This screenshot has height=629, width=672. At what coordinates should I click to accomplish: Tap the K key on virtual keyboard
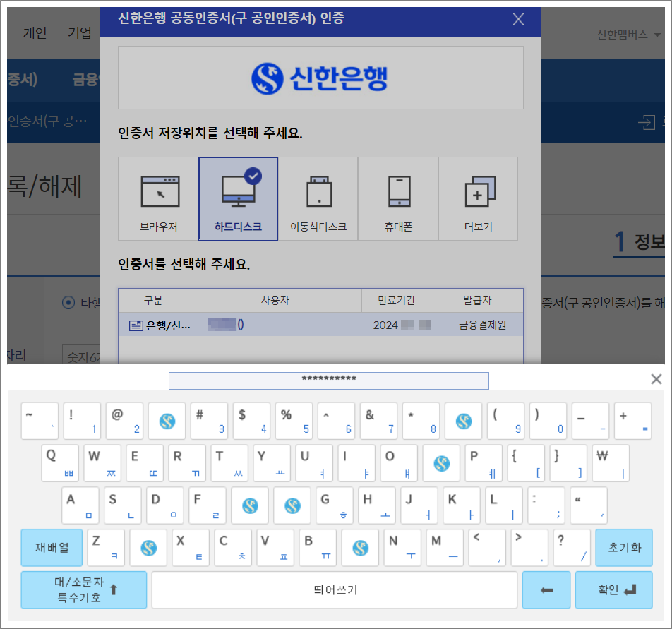(x=462, y=505)
